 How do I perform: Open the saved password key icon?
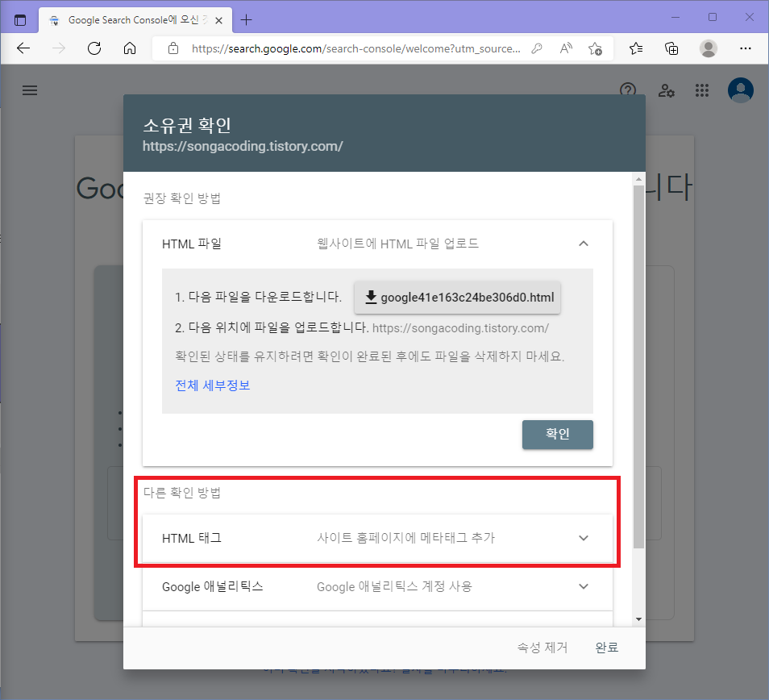click(537, 48)
